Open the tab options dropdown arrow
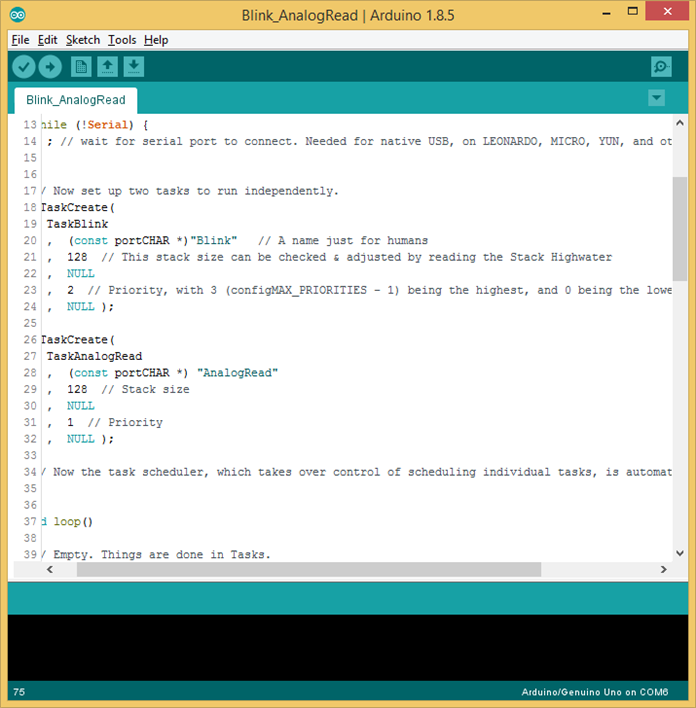 pyautogui.click(x=656, y=98)
